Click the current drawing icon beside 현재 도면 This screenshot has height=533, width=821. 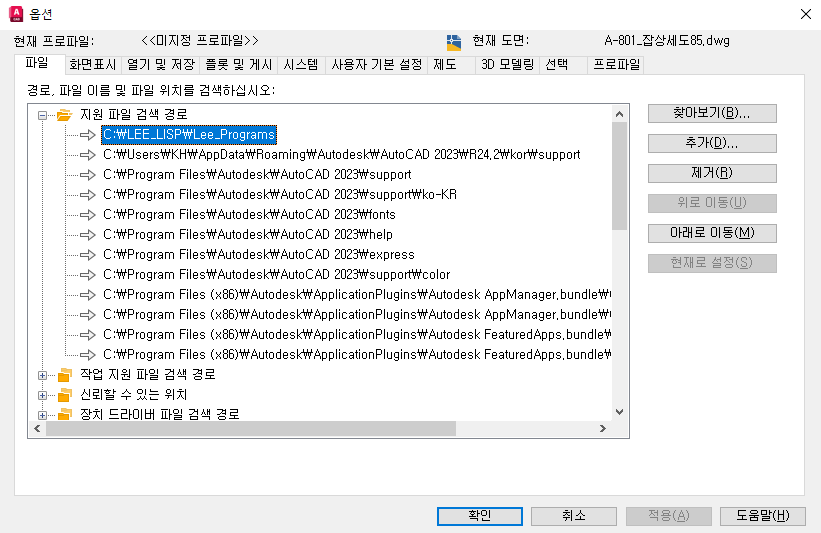click(x=454, y=42)
